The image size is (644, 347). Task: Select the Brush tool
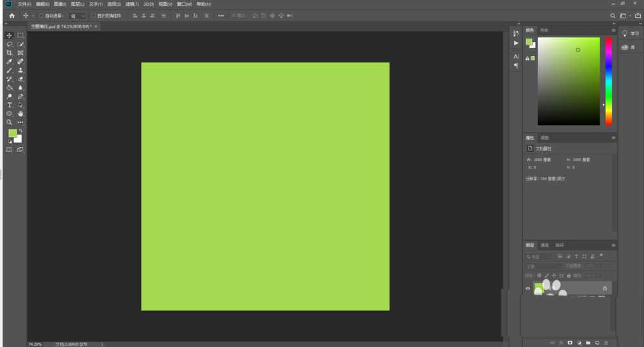click(x=9, y=70)
